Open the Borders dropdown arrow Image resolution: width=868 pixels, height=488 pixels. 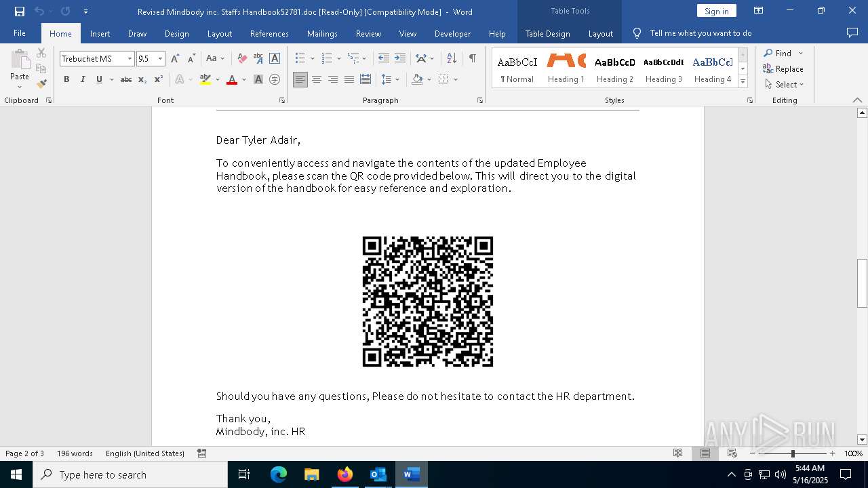[456, 79]
